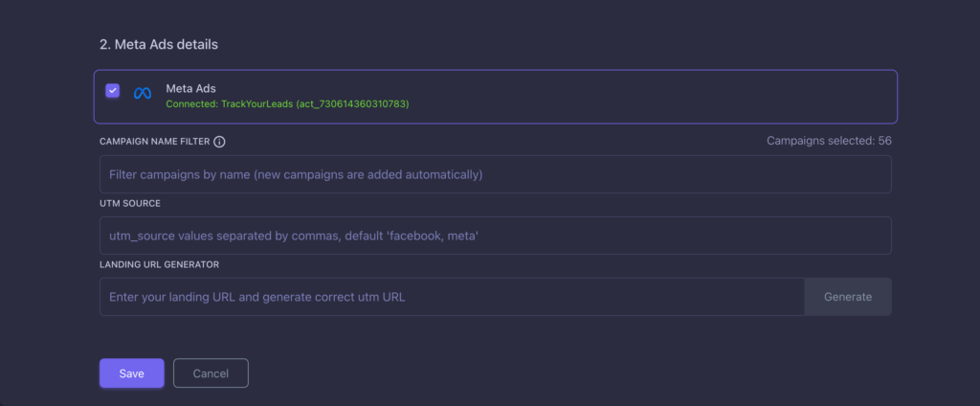This screenshot has width=980, height=406.
Task: Click the Campaigns selected: 56 counter
Action: click(829, 141)
